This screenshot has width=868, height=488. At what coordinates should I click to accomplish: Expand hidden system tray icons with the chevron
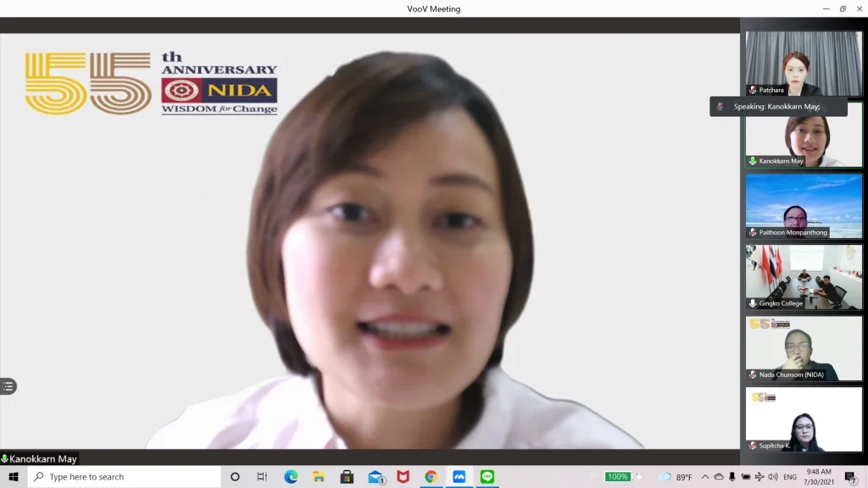click(706, 476)
